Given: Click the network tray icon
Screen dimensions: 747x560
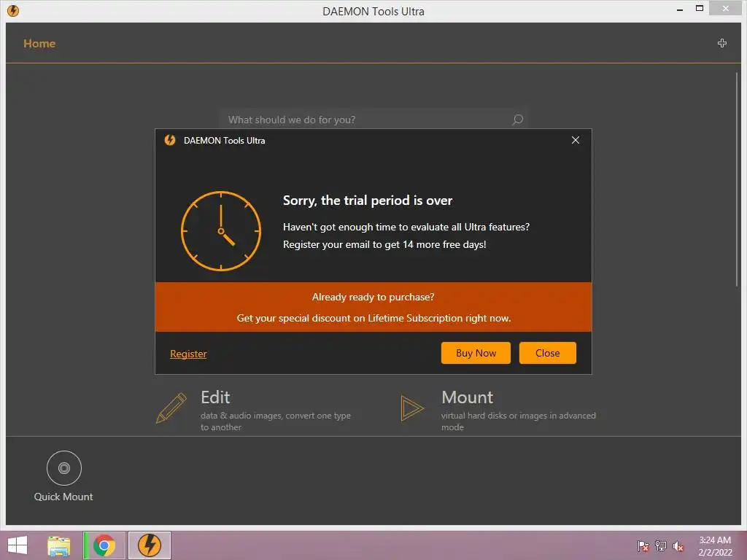Looking at the screenshot, I should (x=661, y=546).
